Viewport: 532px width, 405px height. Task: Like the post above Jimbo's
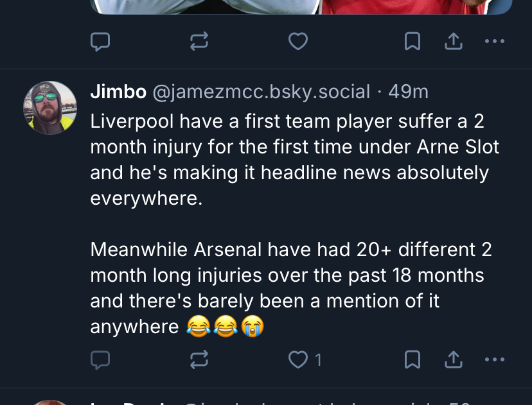(x=297, y=42)
